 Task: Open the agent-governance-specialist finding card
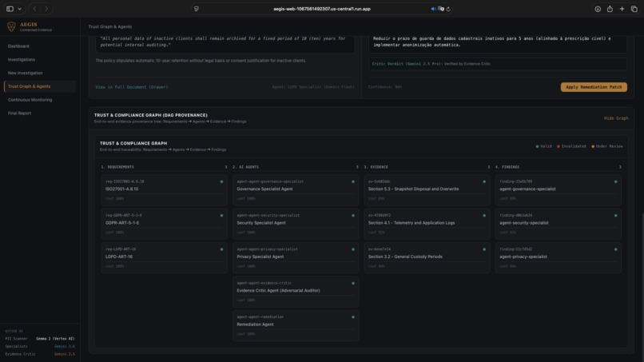[559, 190]
